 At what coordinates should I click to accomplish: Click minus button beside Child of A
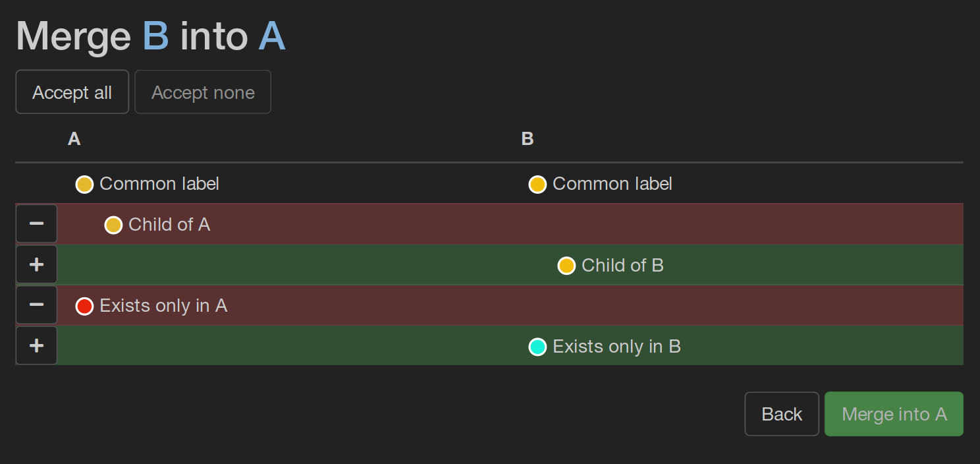pyautogui.click(x=36, y=224)
